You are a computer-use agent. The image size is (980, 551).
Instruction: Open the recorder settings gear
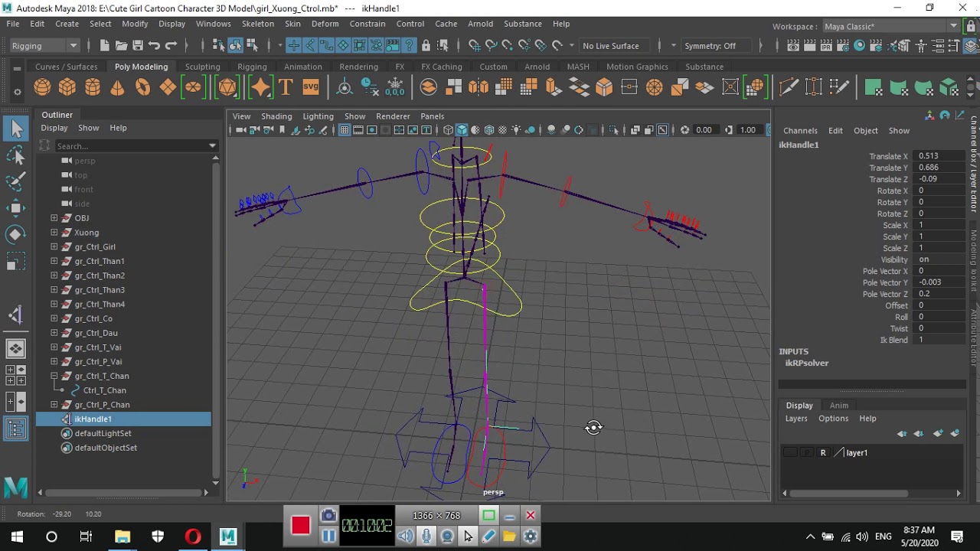coord(530,536)
